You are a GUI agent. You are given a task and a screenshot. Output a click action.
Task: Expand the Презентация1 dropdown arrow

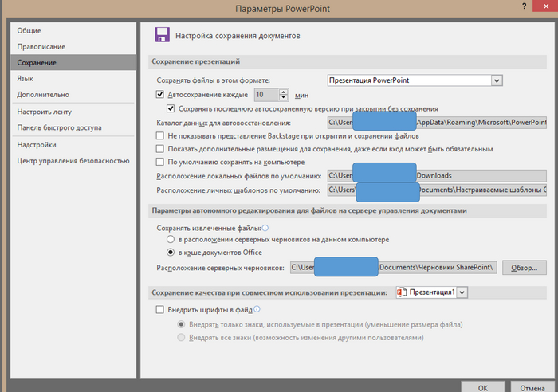(x=462, y=292)
